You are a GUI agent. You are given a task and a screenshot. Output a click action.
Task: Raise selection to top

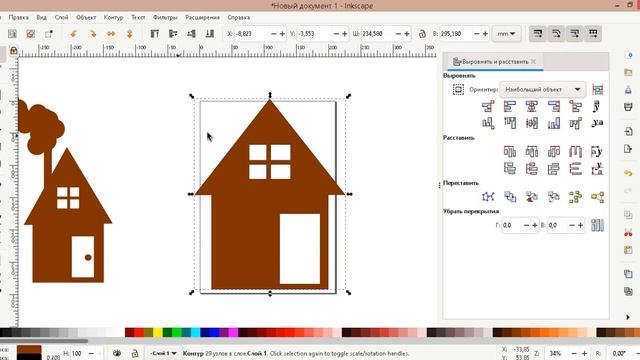click(155, 34)
